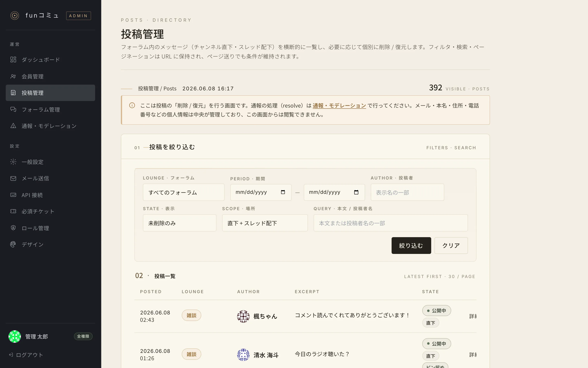Screen dimensions: 588x368
Task: Click the 公開中 status on 清水 海斗's post
Action: 436,344
